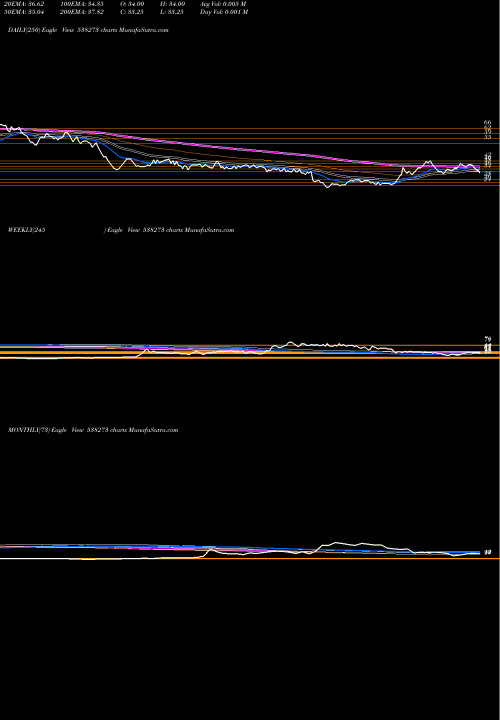Click the DAILY chart title text
Screen dimensions: 500x720
88,30
